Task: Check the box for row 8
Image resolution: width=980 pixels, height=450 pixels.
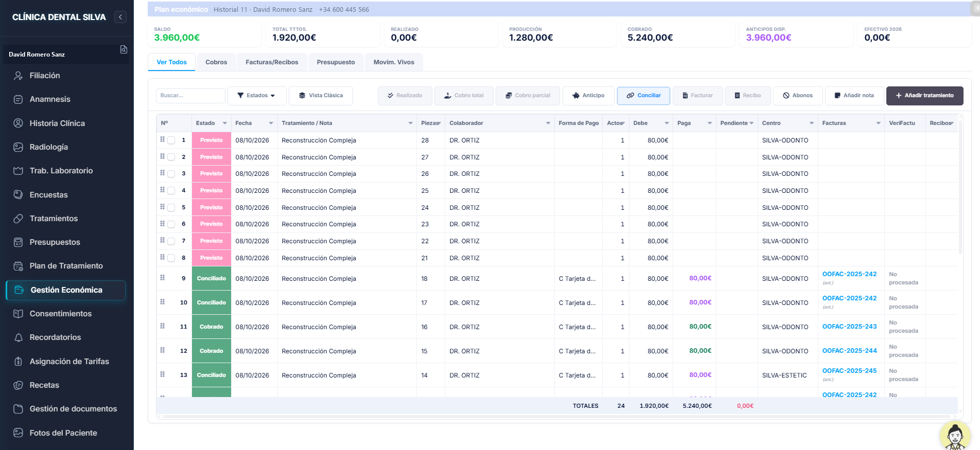Action: 171,258
